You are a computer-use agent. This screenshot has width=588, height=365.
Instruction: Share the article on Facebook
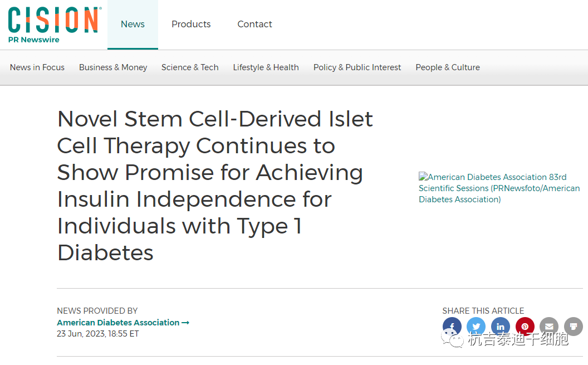[x=452, y=327]
